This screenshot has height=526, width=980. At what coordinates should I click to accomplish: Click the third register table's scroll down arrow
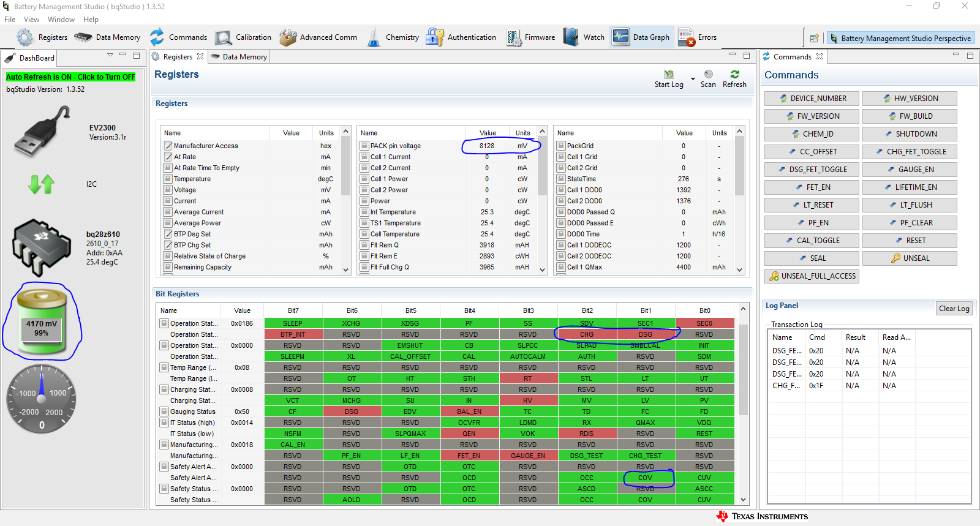click(739, 269)
